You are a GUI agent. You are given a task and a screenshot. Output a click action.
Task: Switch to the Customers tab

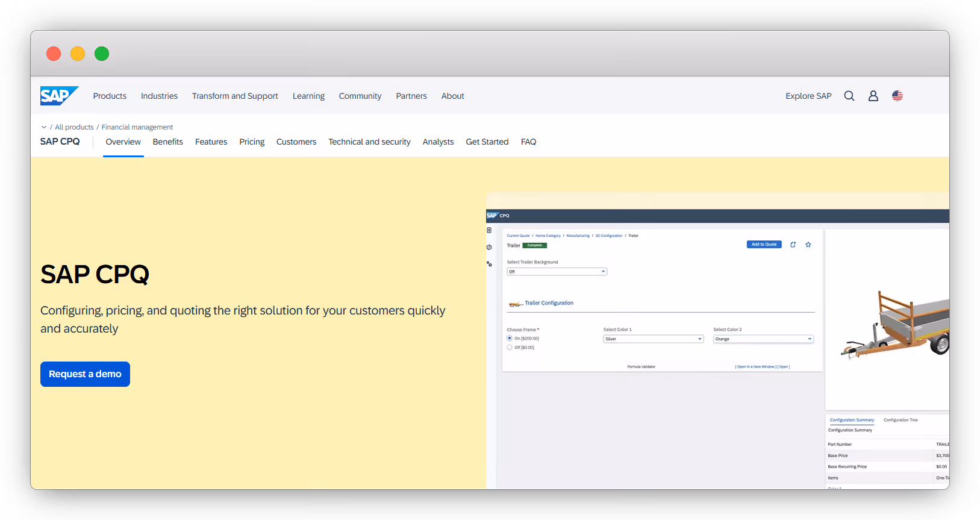[x=296, y=142]
